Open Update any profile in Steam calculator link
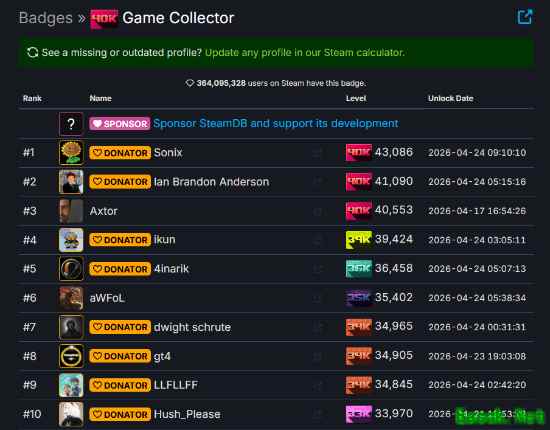 304,53
